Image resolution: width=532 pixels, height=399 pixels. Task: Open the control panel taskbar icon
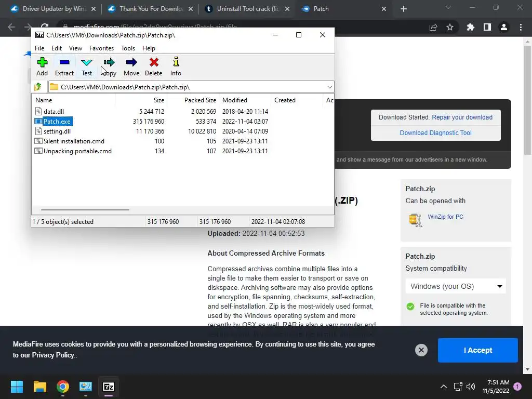tap(86, 387)
